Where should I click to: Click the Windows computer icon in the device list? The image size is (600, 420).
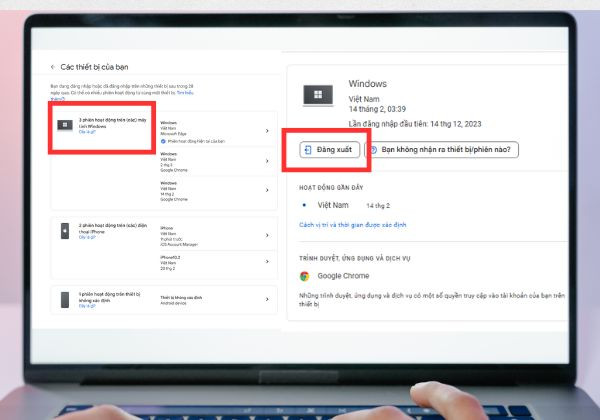point(65,125)
